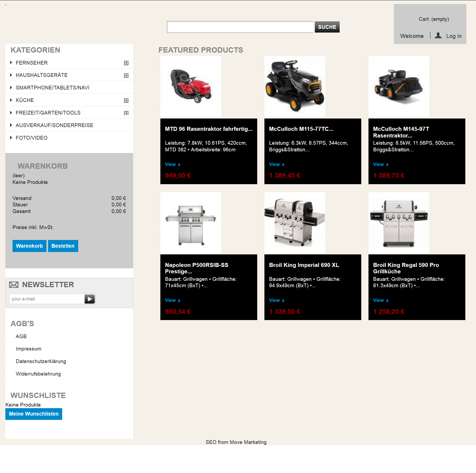Open the AUSVERKAUF/SONDERPREISE category
The image size is (476, 473).
click(54, 125)
